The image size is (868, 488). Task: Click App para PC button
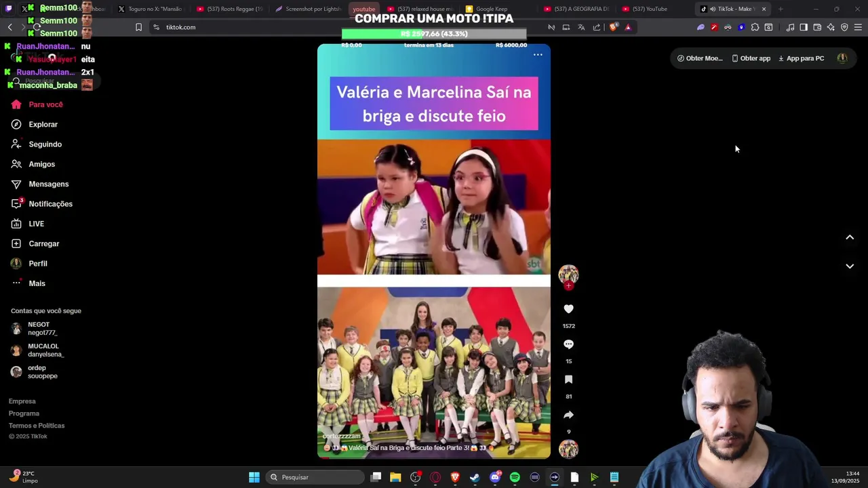[x=801, y=58]
